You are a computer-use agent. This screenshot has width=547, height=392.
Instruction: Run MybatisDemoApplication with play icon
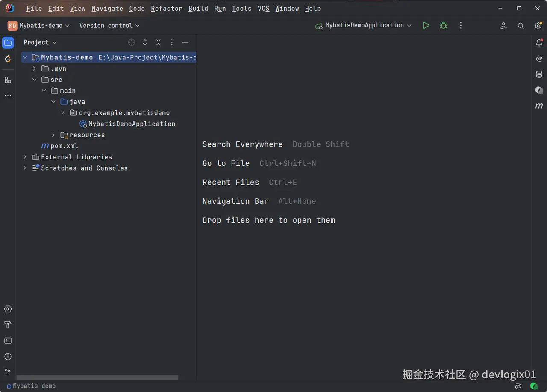(x=426, y=25)
